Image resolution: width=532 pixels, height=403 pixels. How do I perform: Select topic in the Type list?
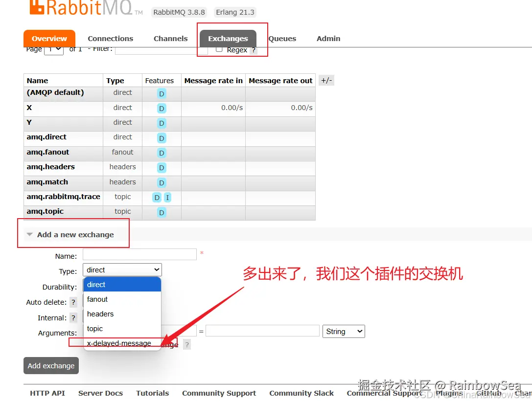[x=122, y=329]
